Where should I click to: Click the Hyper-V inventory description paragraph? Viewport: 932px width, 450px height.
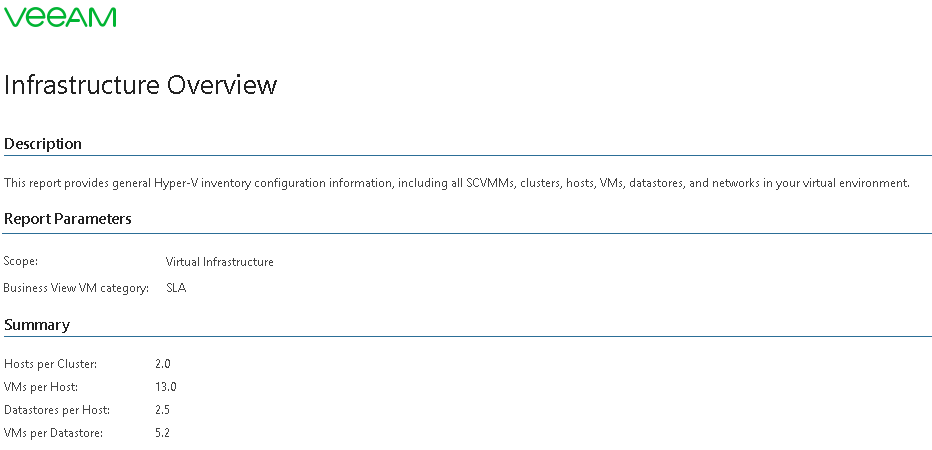pos(456,183)
